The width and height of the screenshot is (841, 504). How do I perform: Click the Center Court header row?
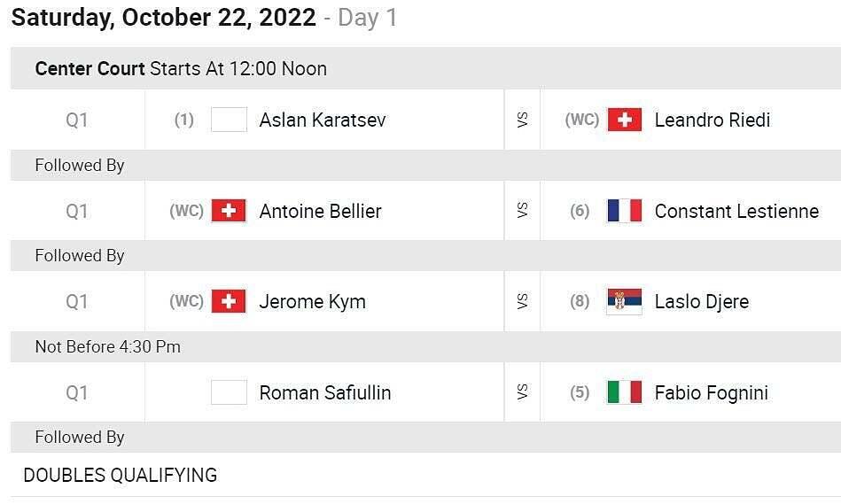coord(426,68)
